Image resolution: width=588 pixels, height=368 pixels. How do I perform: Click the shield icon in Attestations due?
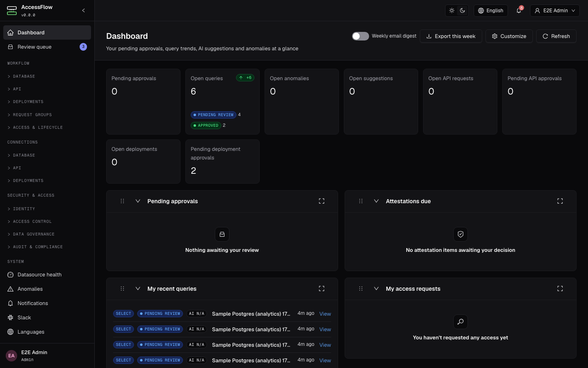(461, 234)
